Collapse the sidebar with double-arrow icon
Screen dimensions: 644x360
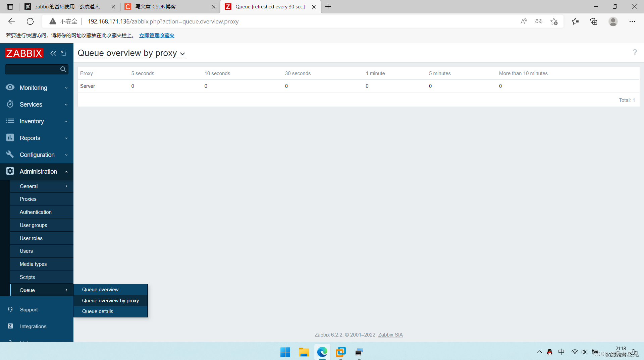53,53
